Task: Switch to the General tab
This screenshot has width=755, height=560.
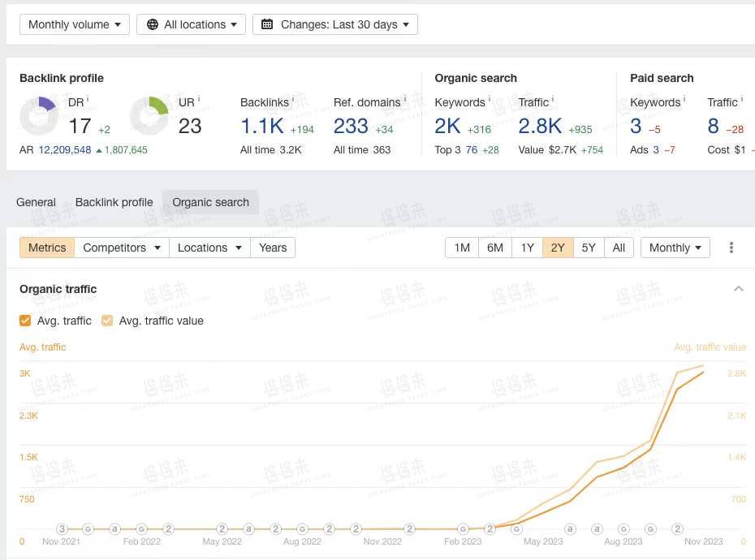Action: click(37, 202)
